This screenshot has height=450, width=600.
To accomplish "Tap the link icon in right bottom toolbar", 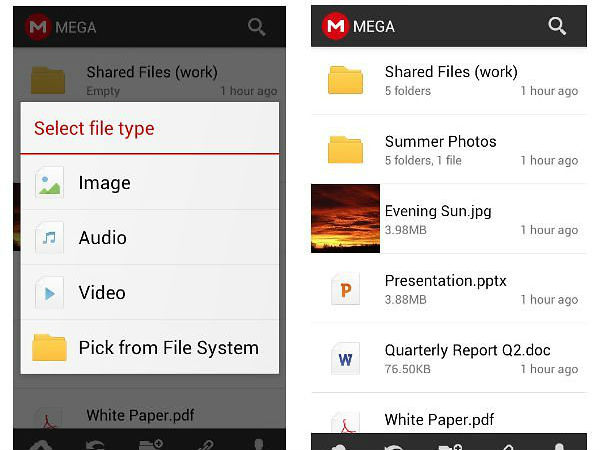I will coord(507,444).
